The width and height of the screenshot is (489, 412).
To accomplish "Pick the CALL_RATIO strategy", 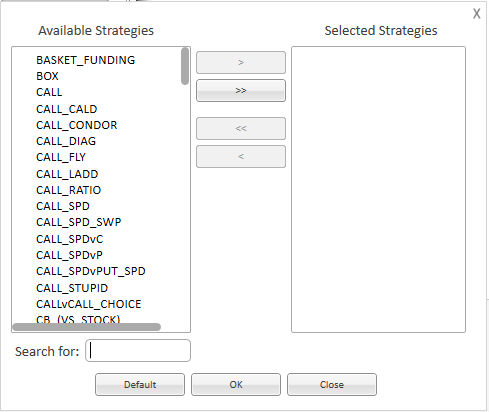I will 68,190.
